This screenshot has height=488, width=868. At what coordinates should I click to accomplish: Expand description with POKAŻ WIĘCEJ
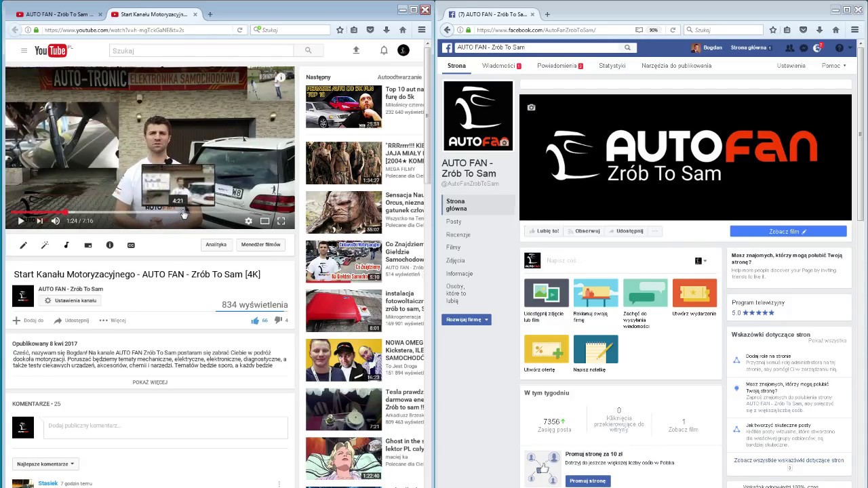pyautogui.click(x=150, y=382)
